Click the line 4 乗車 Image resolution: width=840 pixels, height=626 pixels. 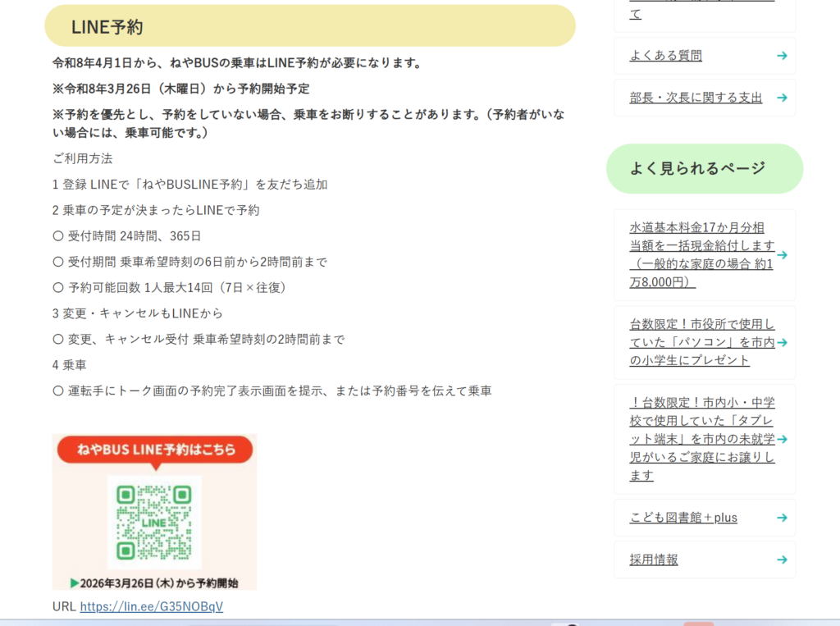pos(69,365)
